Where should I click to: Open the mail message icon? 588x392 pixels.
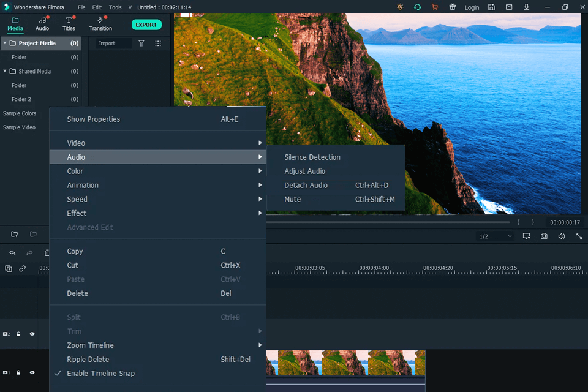point(509,7)
